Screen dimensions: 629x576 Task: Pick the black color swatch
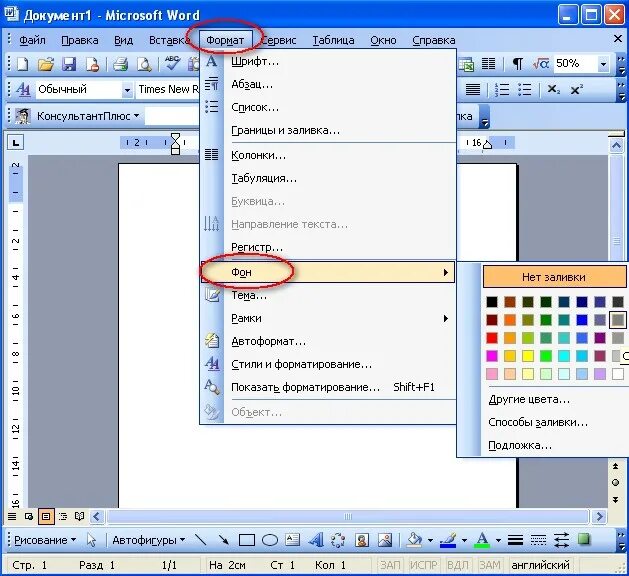click(x=492, y=302)
